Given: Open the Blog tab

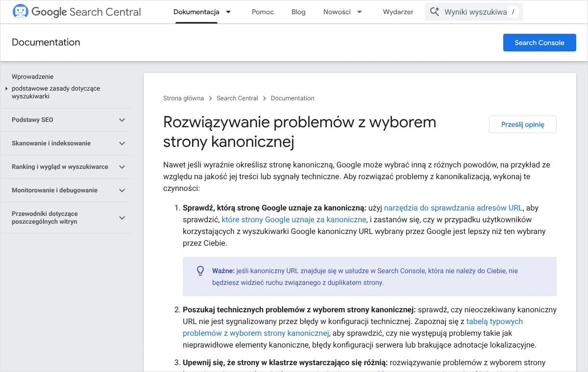Looking at the screenshot, I should 298,12.
